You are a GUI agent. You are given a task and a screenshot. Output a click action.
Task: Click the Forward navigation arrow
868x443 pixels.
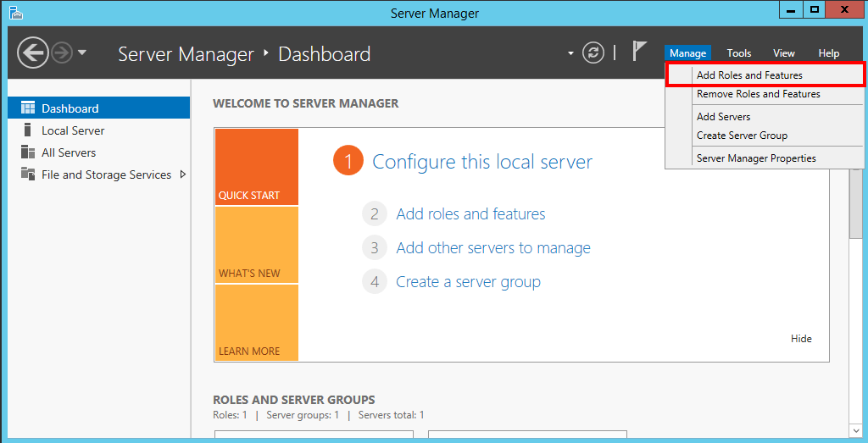point(62,53)
